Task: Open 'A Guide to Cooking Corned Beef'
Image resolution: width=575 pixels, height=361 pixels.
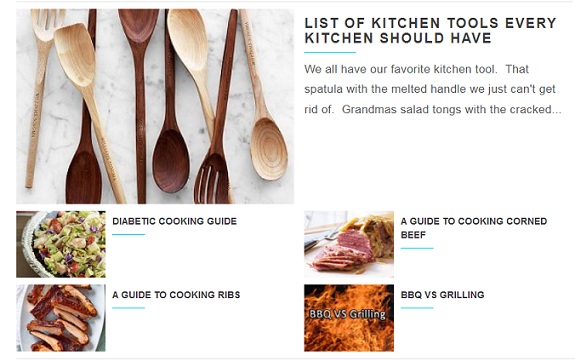Action: [474, 228]
